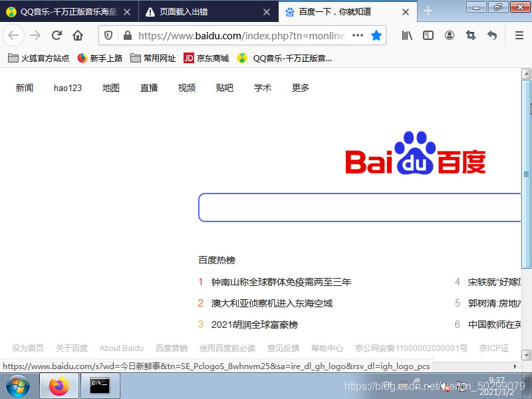Open the Firefox home page
This screenshot has height=399, width=532.
click(x=78, y=35)
